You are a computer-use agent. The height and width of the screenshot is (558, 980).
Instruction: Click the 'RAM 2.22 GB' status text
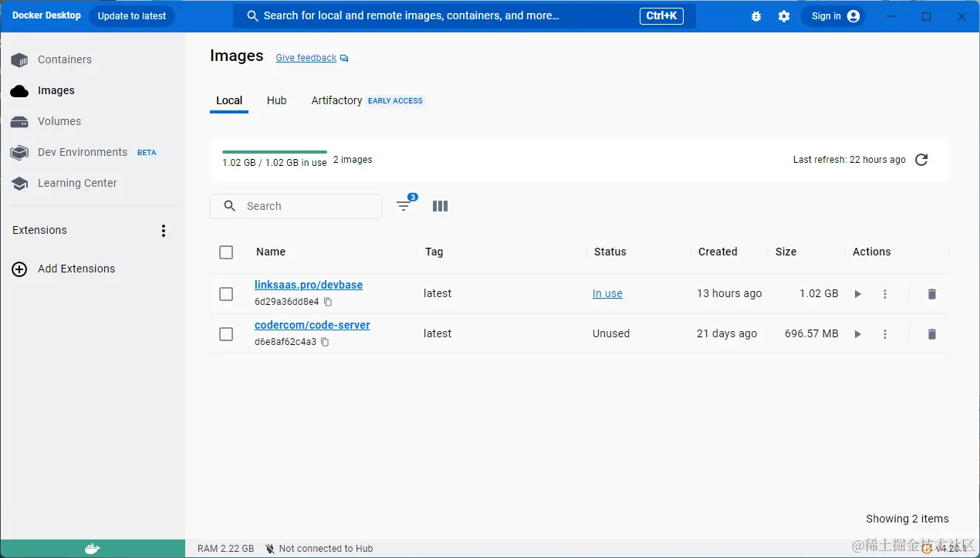[x=225, y=549]
